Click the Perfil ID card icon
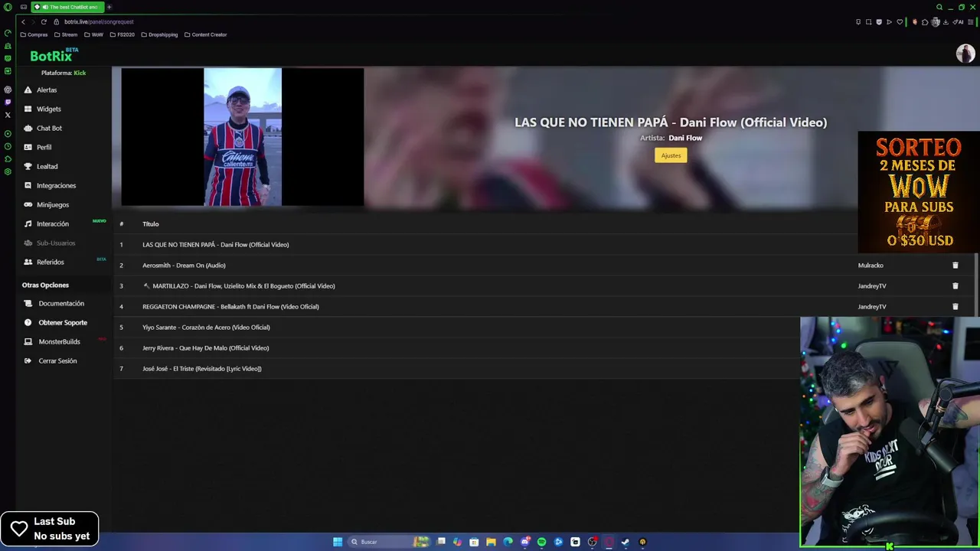 tap(28, 148)
